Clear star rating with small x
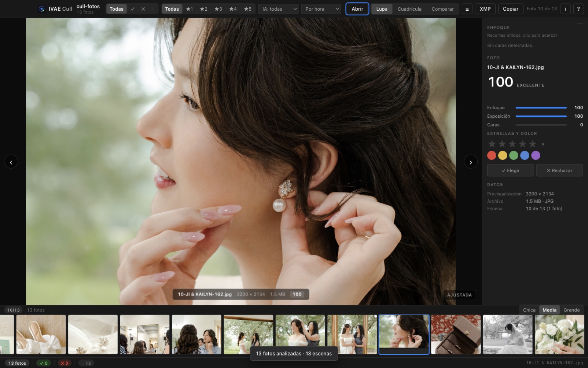This screenshot has height=368, width=588. pos(543,144)
